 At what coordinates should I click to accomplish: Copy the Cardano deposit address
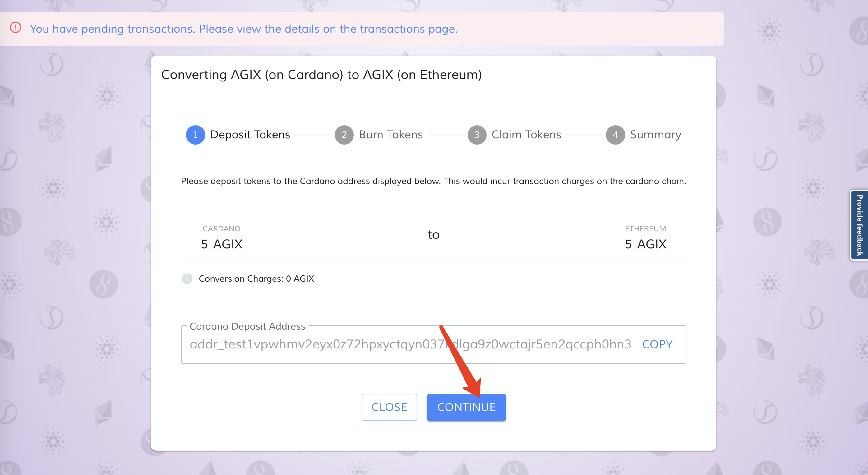pos(657,344)
